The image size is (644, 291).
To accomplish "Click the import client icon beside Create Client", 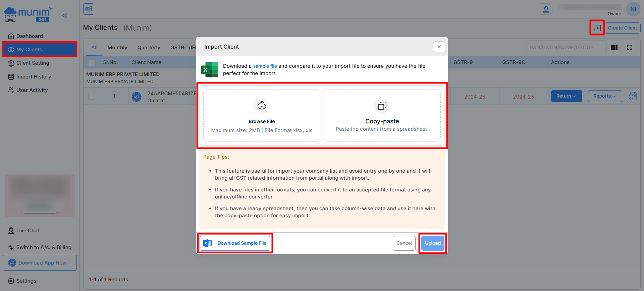I will click(597, 28).
